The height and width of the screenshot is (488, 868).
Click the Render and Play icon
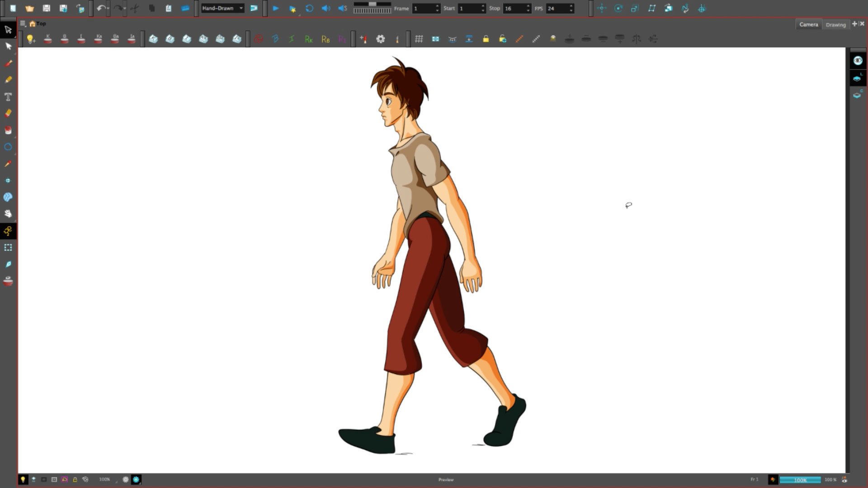292,8
